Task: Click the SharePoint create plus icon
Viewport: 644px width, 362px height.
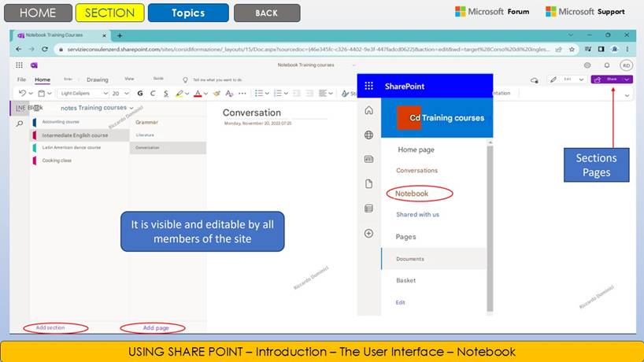Action: pyautogui.click(x=368, y=233)
